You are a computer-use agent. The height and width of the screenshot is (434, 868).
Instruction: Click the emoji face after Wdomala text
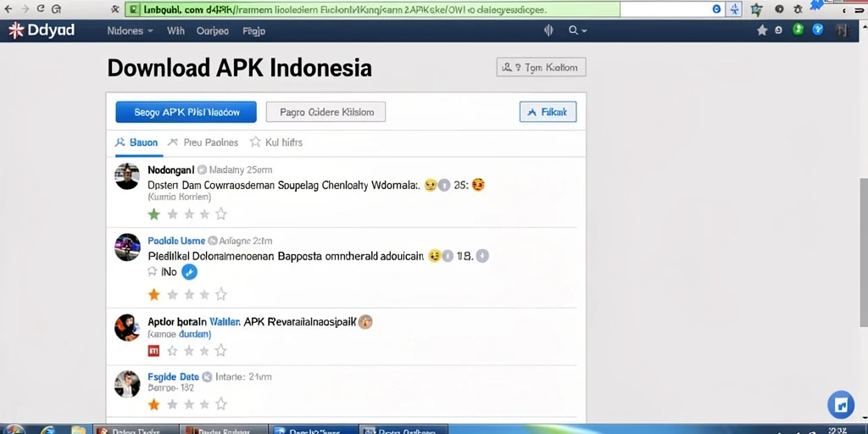[430, 186]
